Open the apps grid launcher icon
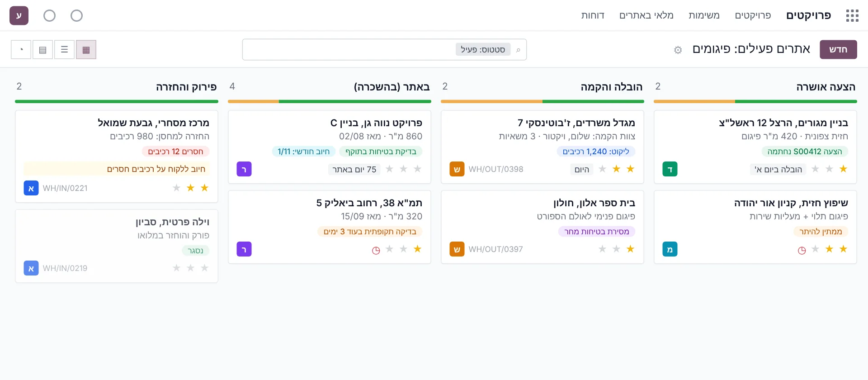Image resolution: width=868 pixels, height=380 pixels. tap(852, 16)
